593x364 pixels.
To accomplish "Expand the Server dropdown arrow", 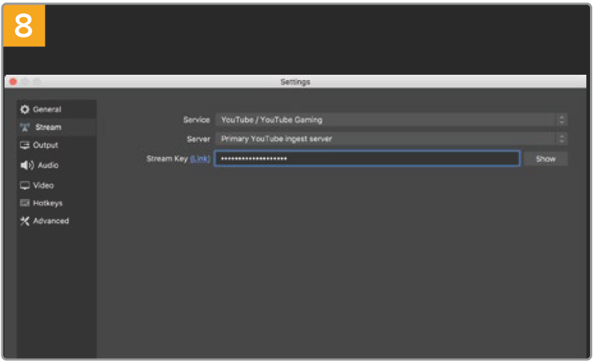I will pyautogui.click(x=562, y=139).
